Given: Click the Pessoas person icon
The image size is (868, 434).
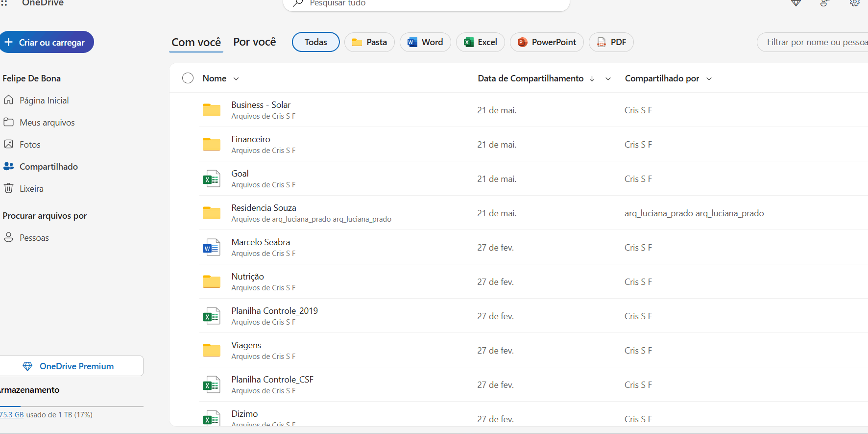Looking at the screenshot, I should tap(8, 237).
